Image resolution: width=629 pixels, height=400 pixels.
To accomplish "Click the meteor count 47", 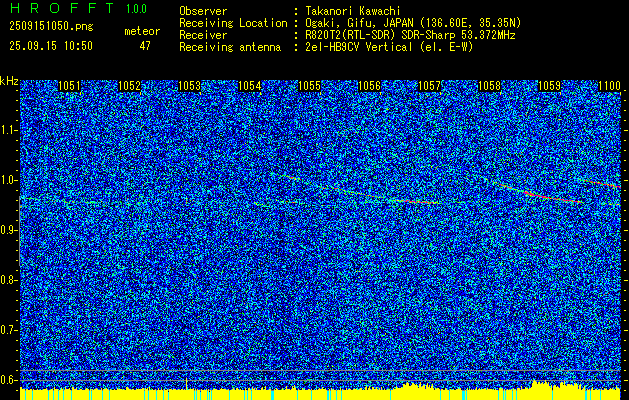I will click(145, 46).
